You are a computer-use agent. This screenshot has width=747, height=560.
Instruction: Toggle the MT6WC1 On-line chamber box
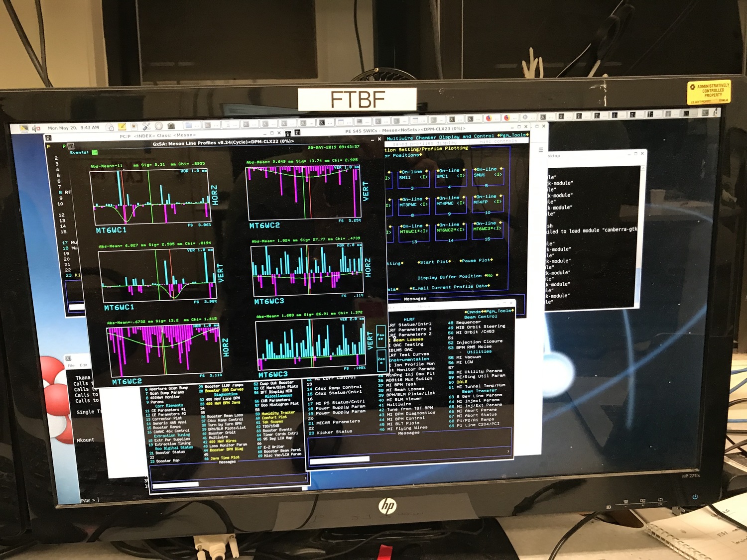[414, 233]
